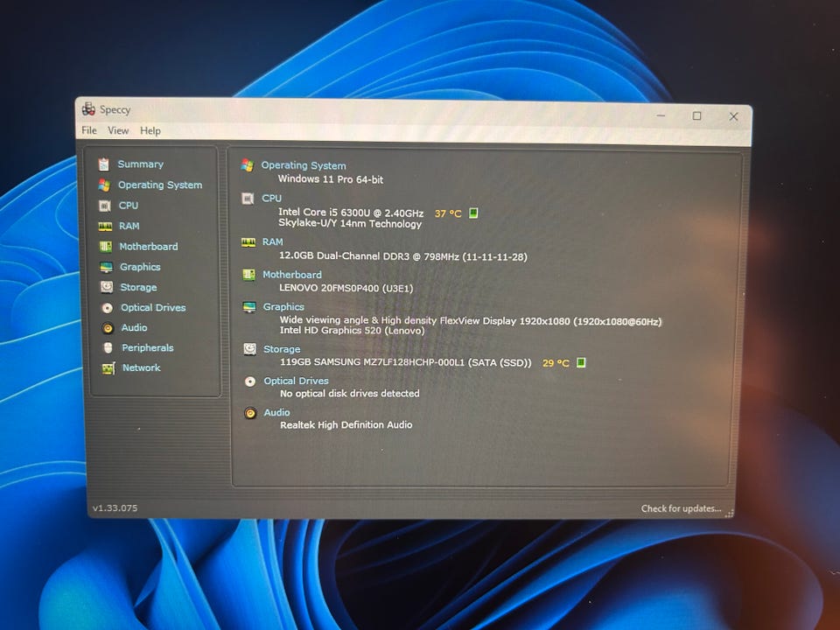The image size is (840, 630).
Task: Click 119GB SAMSUNG SSD storage text
Action: click(x=405, y=362)
